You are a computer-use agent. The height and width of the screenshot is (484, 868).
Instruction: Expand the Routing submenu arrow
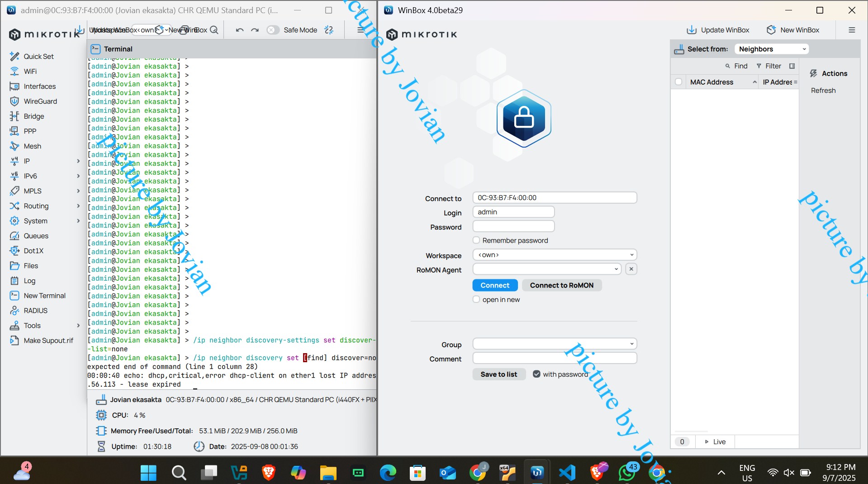point(78,206)
